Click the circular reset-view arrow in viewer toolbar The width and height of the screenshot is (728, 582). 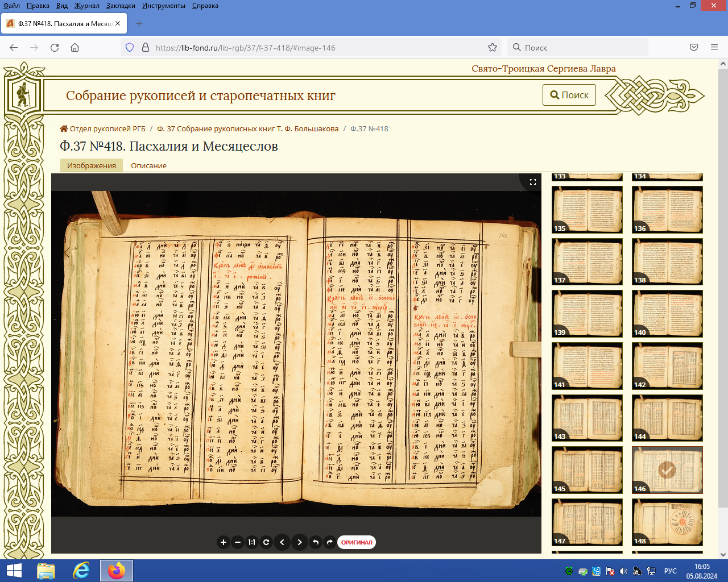(266, 542)
